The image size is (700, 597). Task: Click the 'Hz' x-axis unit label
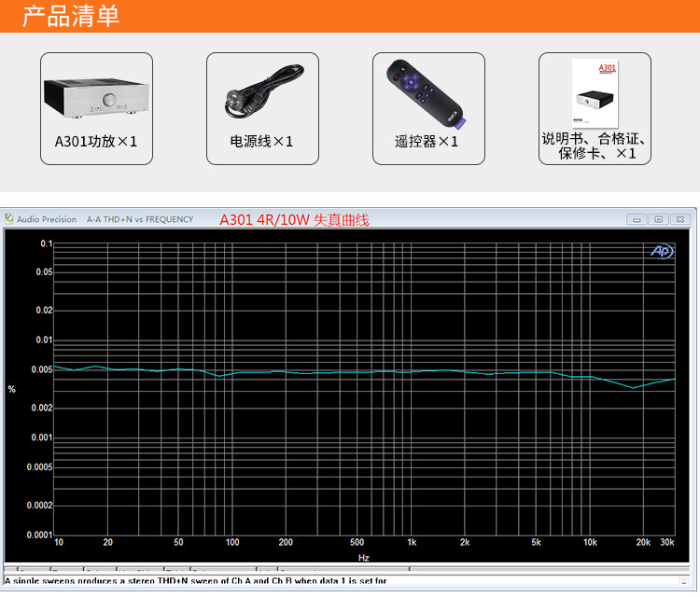coord(363,558)
